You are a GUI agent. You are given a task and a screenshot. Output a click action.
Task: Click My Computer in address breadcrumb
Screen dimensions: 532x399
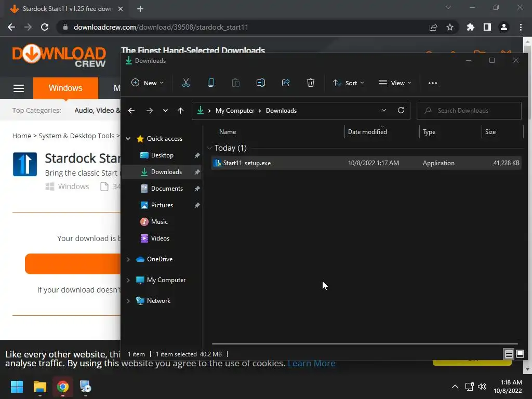pyautogui.click(x=235, y=111)
